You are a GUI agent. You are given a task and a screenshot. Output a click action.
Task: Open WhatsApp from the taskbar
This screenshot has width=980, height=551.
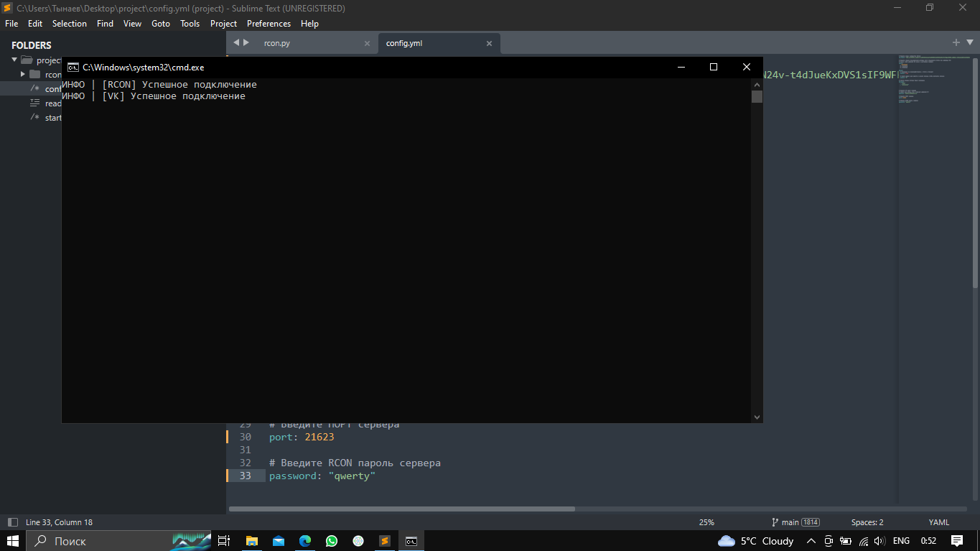pyautogui.click(x=331, y=541)
